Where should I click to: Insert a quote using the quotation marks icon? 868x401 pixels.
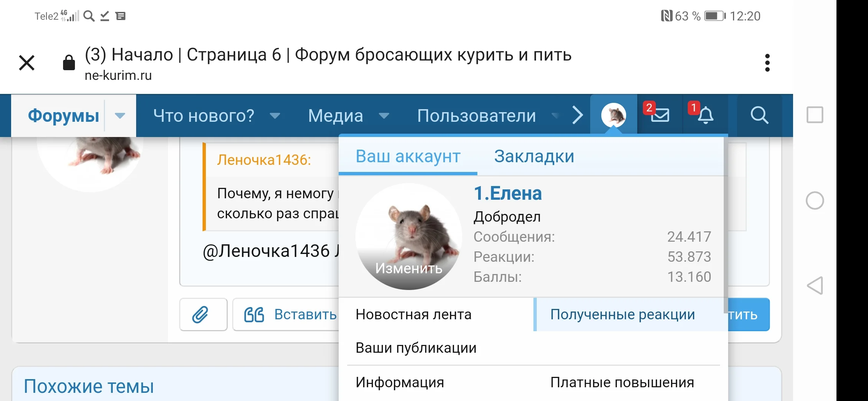point(254,314)
